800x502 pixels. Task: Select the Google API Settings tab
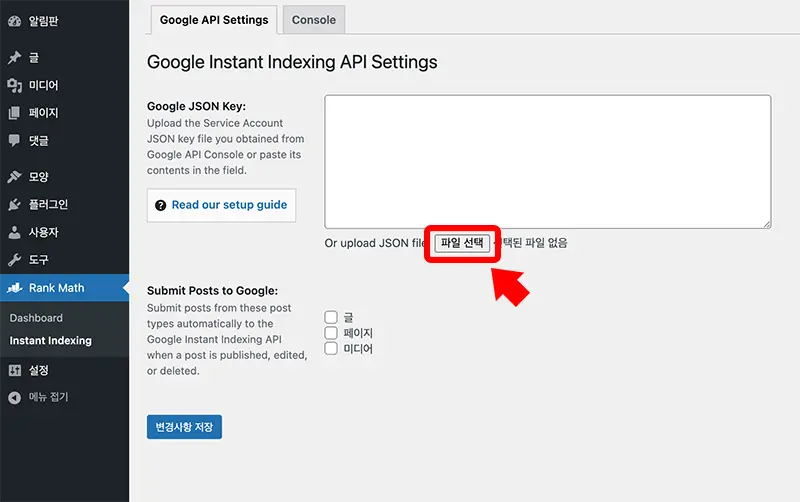tap(214, 20)
